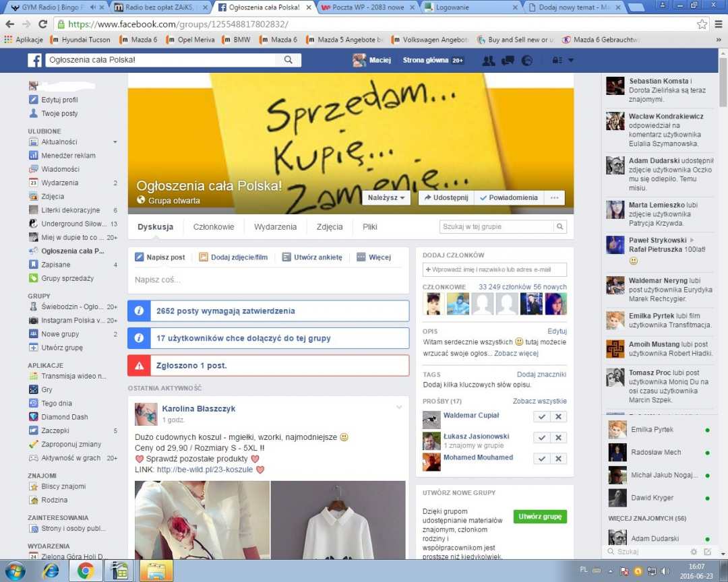Open the account menu arrow in top bar
The width and height of the screenshot is (728, 582).
[571, 61]
